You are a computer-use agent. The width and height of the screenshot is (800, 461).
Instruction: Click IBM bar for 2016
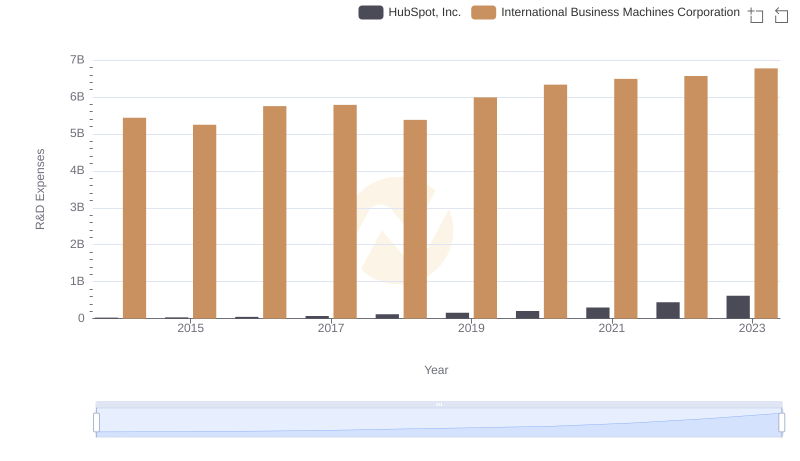(x=274, y=212)
